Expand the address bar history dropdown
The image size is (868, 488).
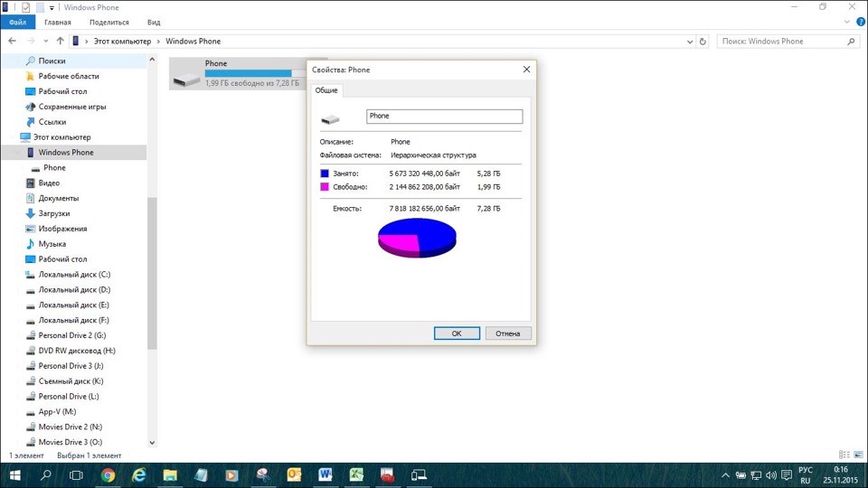tap(690, 42)
